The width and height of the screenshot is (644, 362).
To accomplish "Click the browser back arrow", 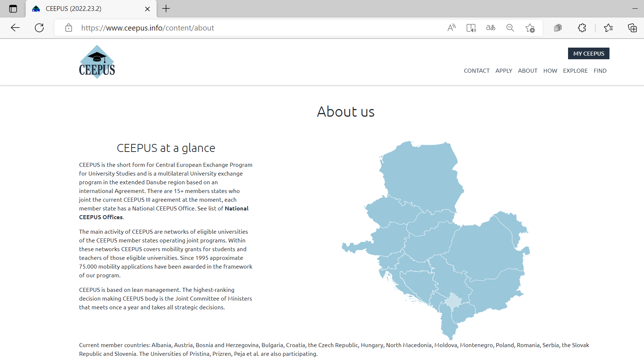I will (15, 28).
